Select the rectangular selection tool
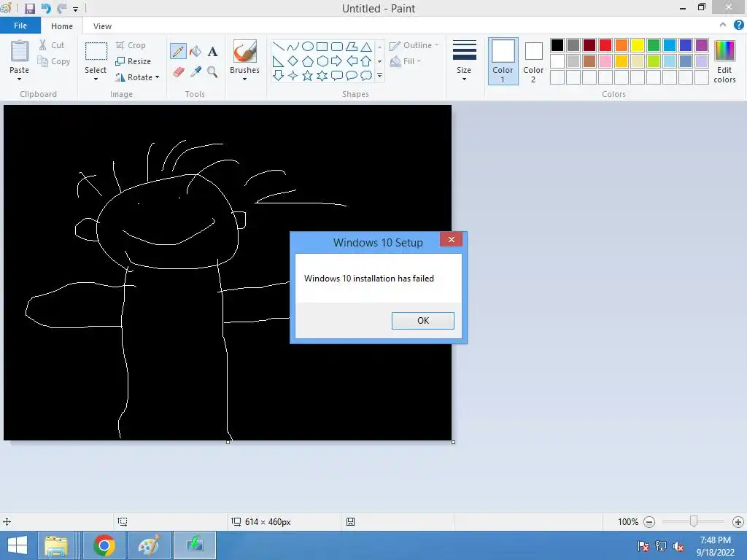The width and height of the screenshot is (747, 560). 96,51
